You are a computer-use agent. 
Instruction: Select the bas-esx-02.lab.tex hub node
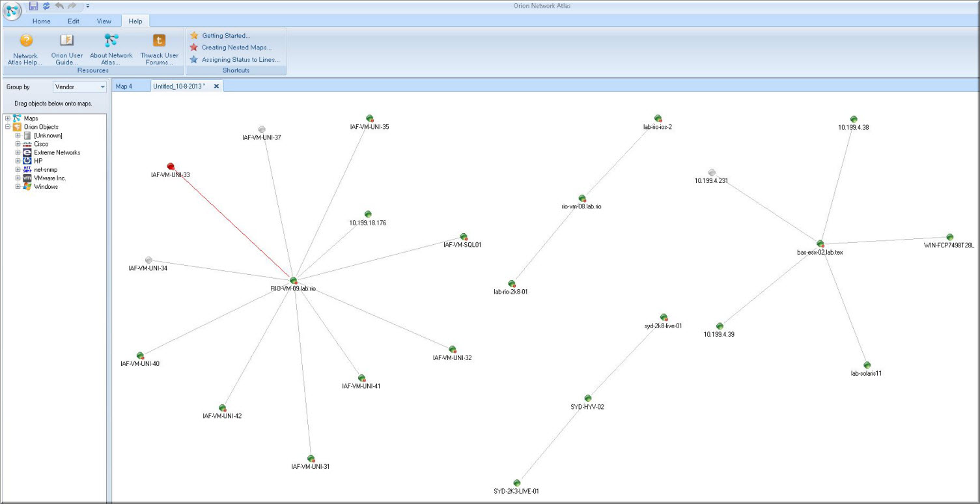[820, 244]
